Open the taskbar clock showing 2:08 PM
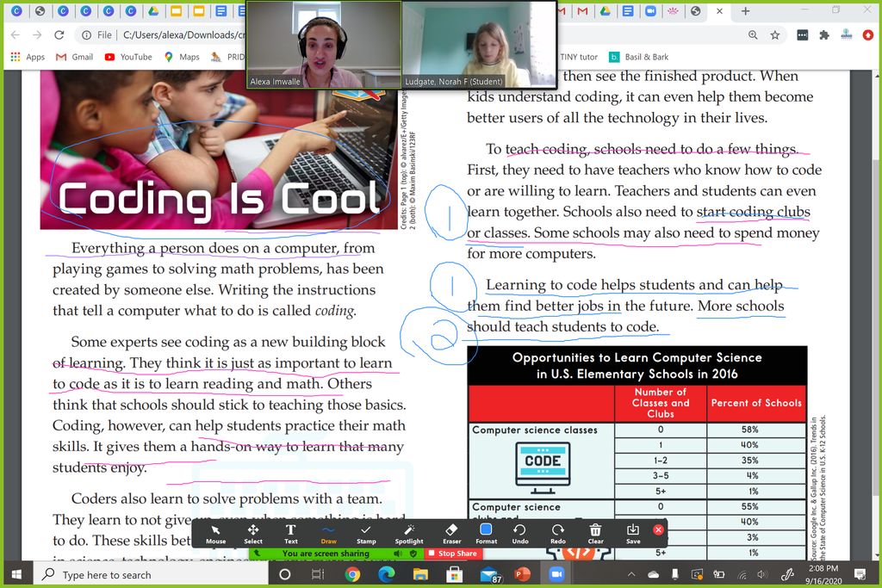 [x=824, y=574]
